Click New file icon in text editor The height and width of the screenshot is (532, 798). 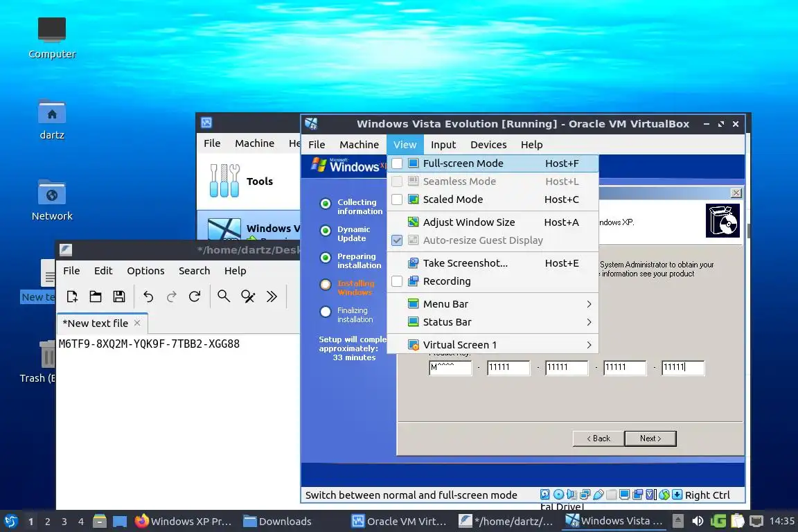pyautogui.click(x=72, y=296)
